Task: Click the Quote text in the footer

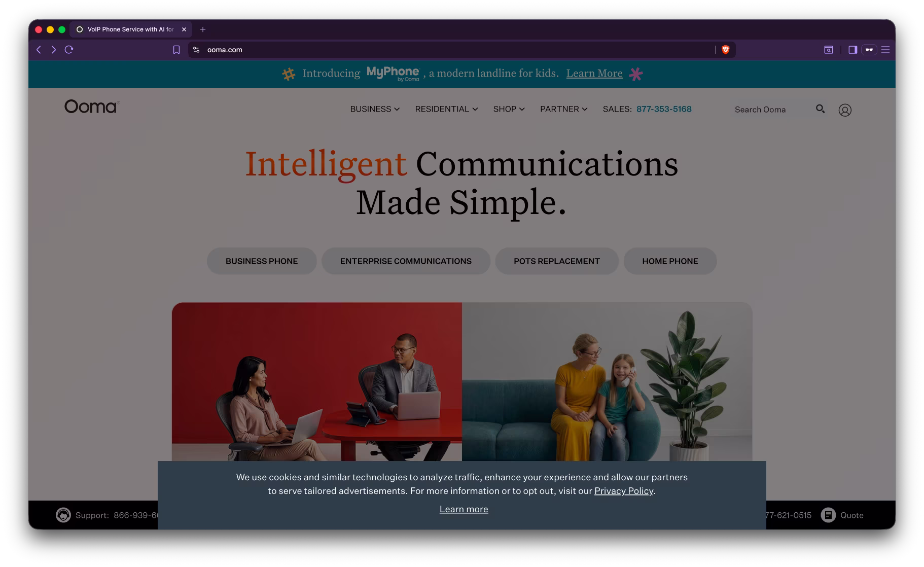Action: 852,515
